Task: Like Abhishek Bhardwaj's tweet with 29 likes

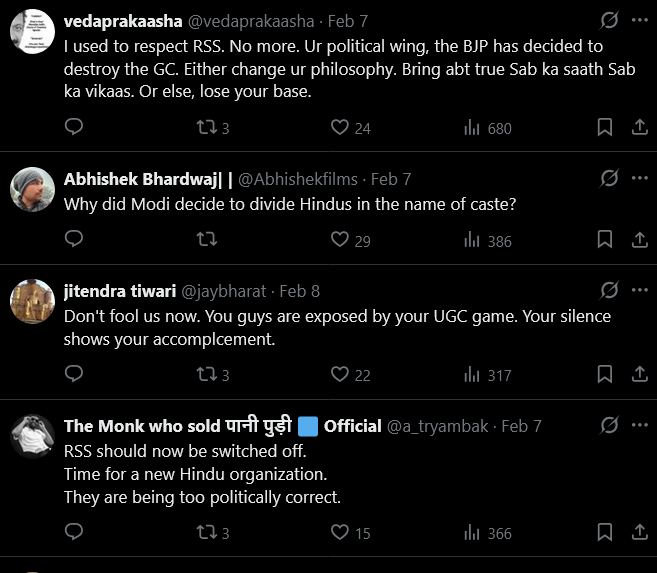Action: (340, 239)
